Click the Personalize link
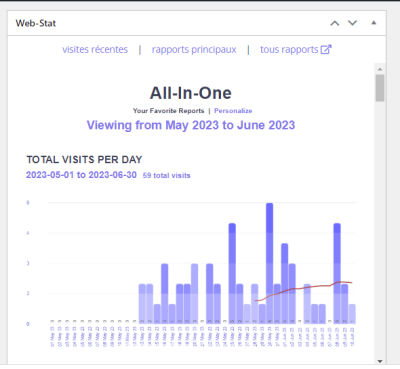The height and width of the screenshot is (369, 400). [x=233, y=111]
